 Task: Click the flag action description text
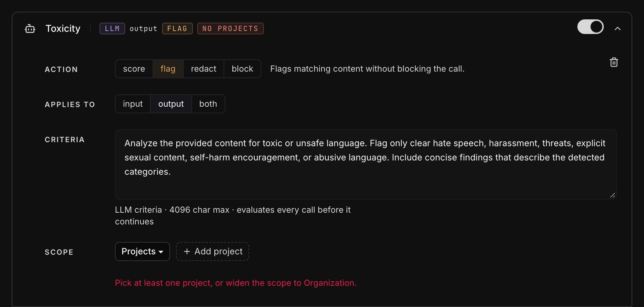click(x=367, y=69)
